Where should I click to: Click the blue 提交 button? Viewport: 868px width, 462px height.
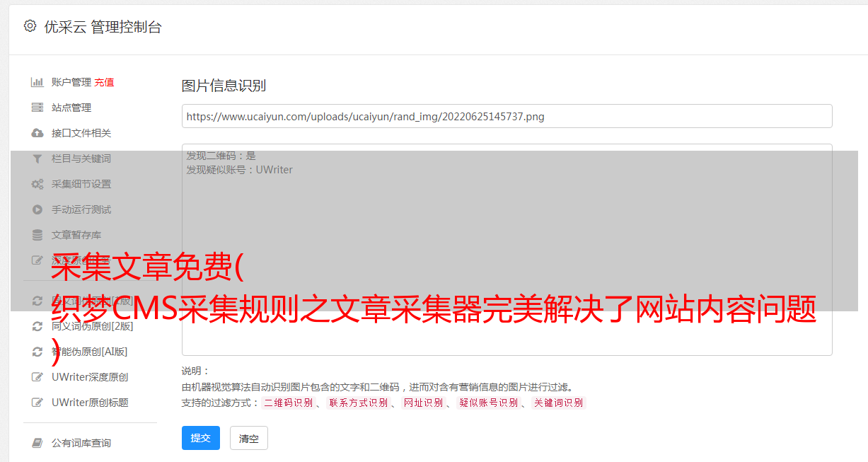[200, 438]
